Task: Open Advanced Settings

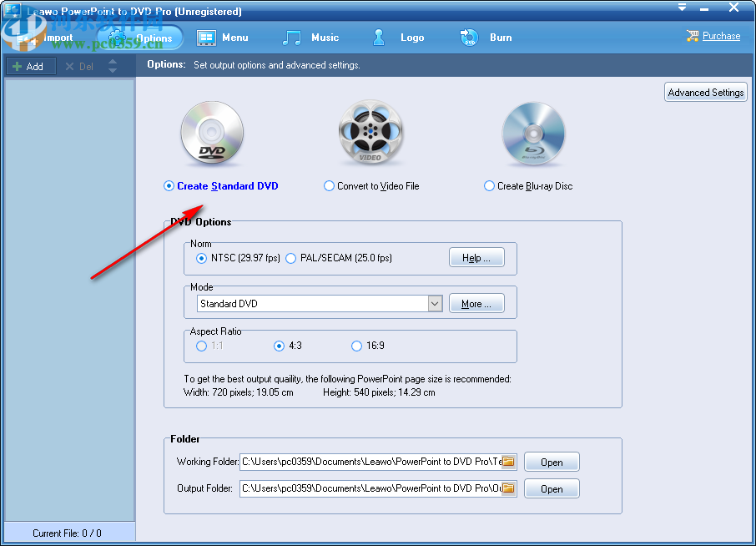Action: click(705, 92)
